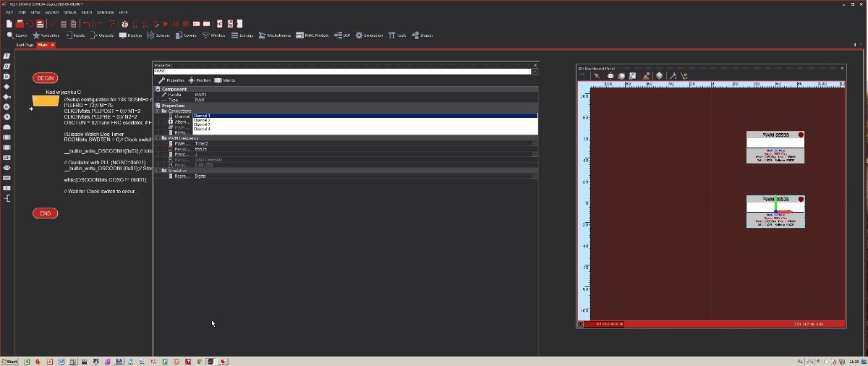The width and height of the screenshot is (868, 366).
Task: Click the Search magnifier in the component toolbar
Action: (x=17, y=35)
